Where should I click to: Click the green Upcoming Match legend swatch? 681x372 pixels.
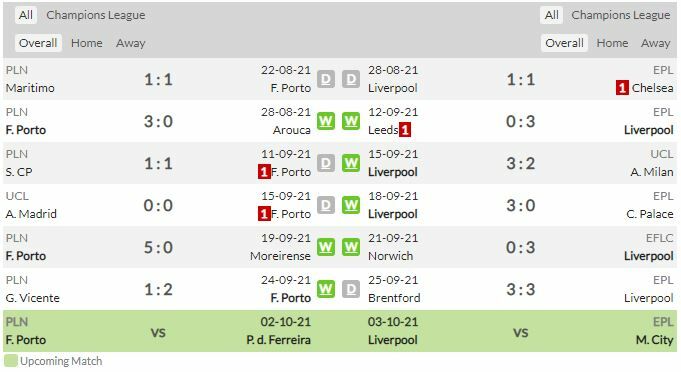[11, 361]
